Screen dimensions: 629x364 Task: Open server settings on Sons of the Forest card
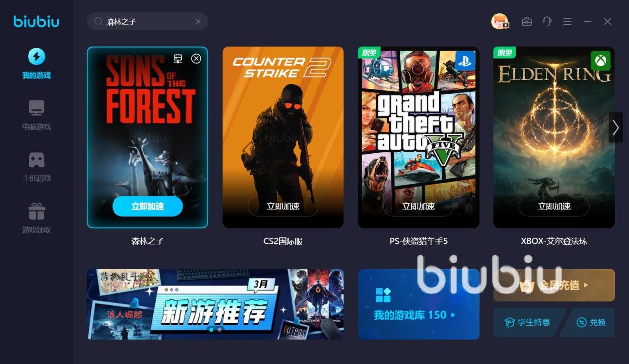coord(178,58)
